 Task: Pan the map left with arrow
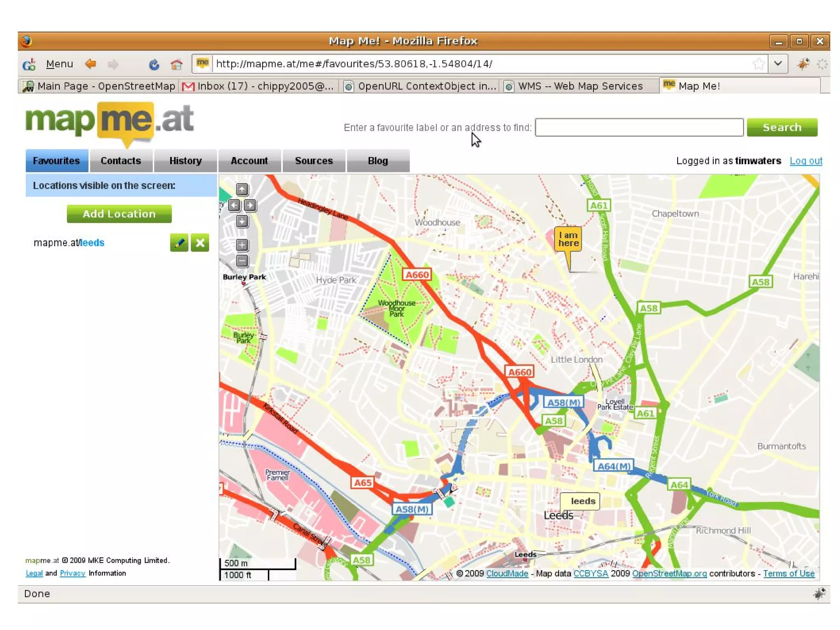(x=234, y=205)
